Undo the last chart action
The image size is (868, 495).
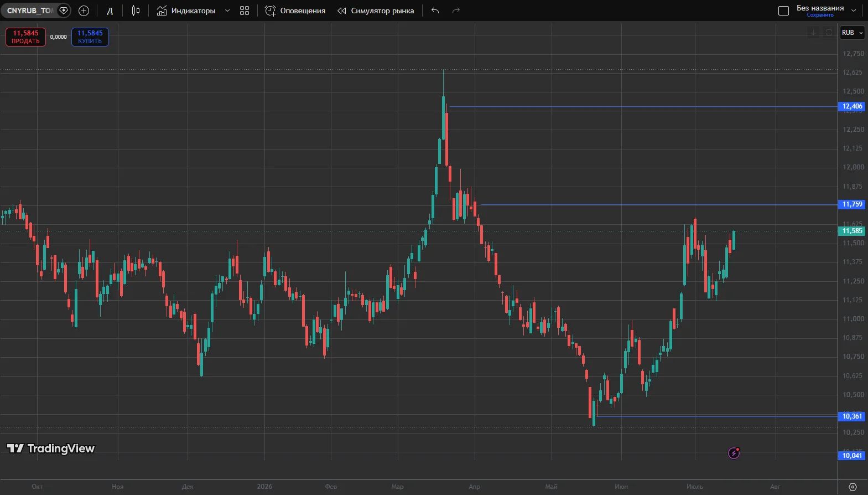[435, 11]
